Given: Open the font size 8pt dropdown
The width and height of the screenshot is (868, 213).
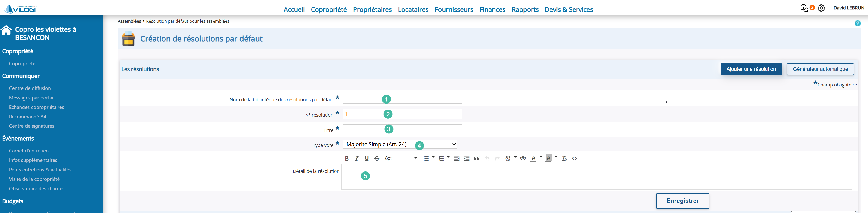Looking at the screenshot, I should (x=401, y=158).
